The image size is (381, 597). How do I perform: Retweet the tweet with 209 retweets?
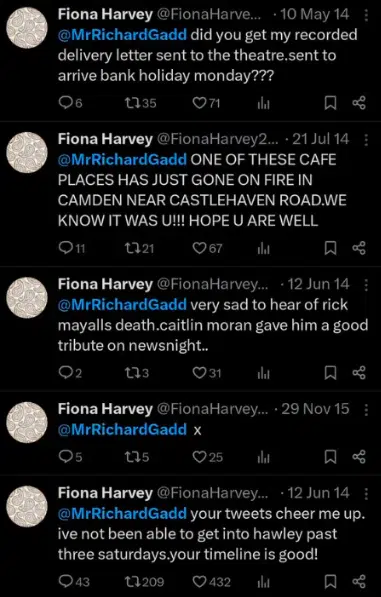(x=145, y=582)
